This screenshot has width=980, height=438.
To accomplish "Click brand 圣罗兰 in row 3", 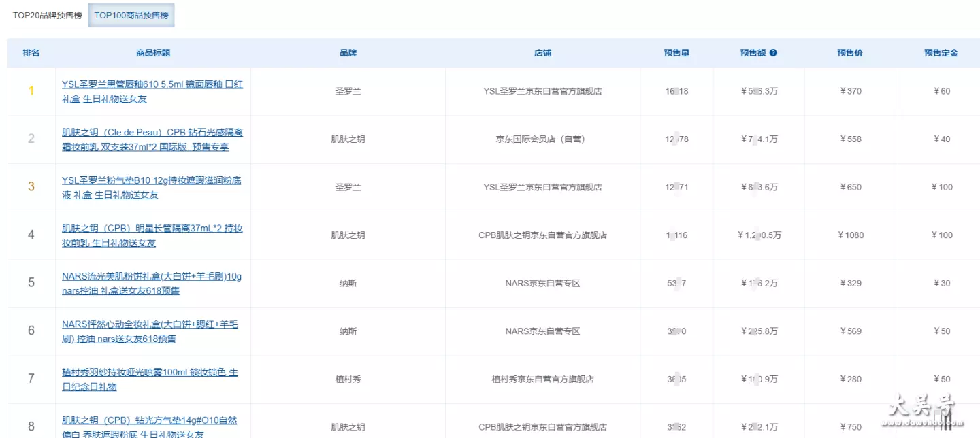I will 348,188.
